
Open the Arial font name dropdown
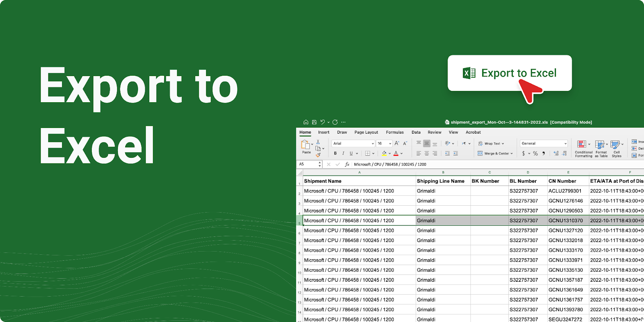pyautogui.click(x=353, y=143)
